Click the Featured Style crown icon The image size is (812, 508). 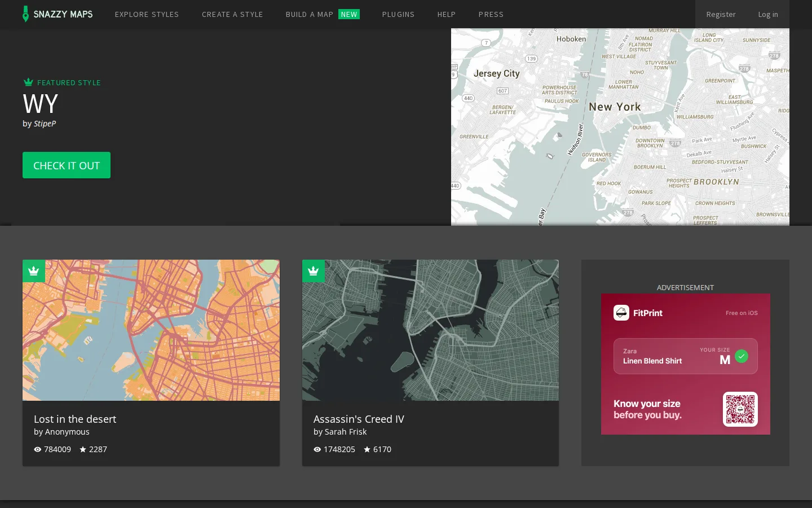(x=28, y=82)
